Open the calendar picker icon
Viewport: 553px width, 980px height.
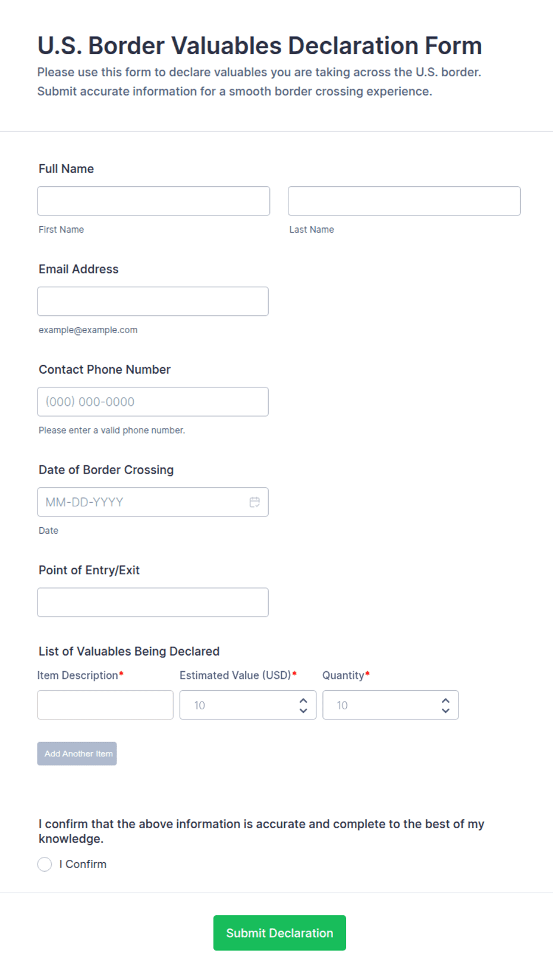(254, 502)
